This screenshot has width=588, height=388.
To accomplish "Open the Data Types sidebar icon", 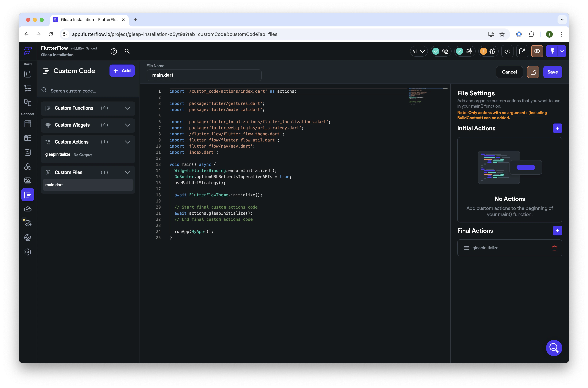I will pyautogui.click(x=28, y=138).
